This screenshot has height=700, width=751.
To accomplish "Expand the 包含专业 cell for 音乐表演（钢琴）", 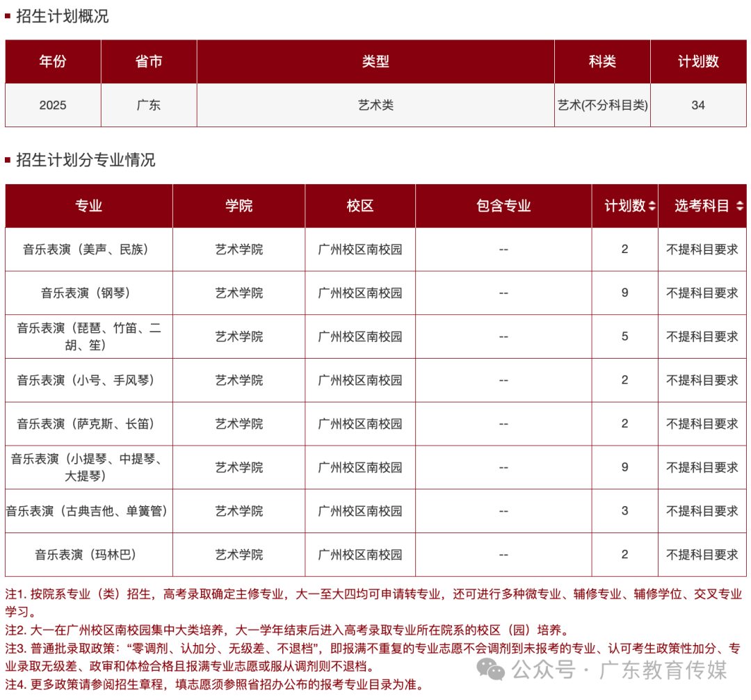I will pos(503,293).
